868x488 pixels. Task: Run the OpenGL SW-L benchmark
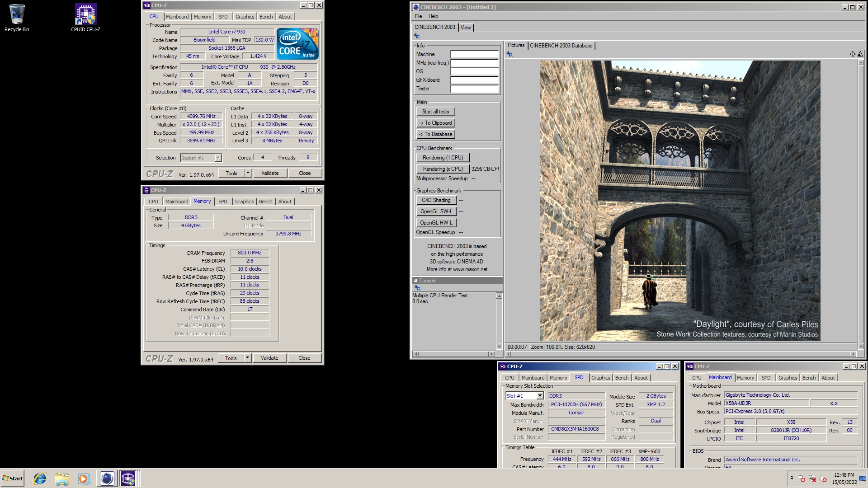(x=436, y=211)
